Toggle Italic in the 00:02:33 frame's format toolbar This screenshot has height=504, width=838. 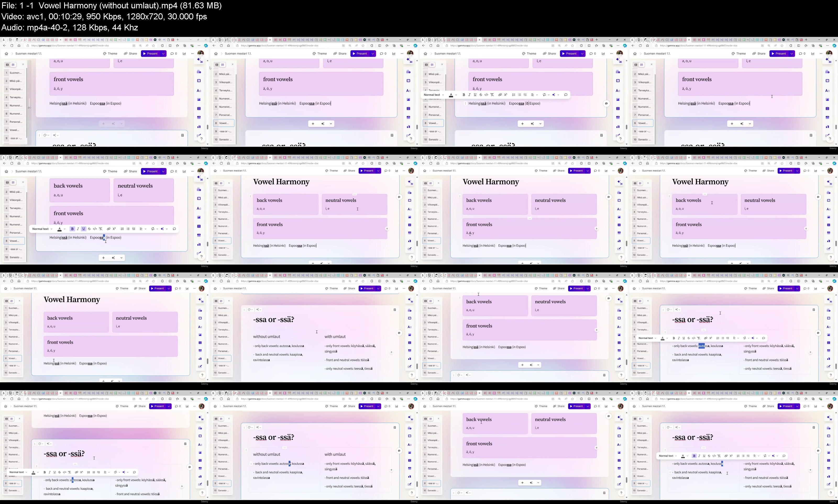pos(78,229)
